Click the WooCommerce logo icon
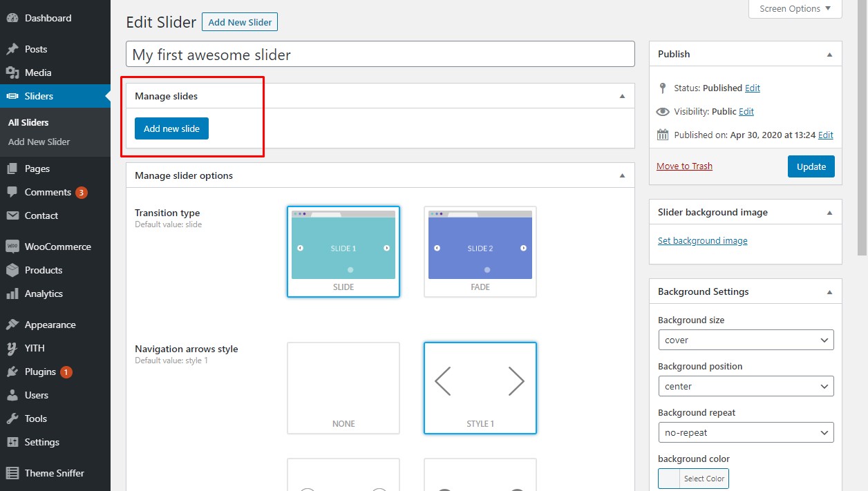 (12, 247)
